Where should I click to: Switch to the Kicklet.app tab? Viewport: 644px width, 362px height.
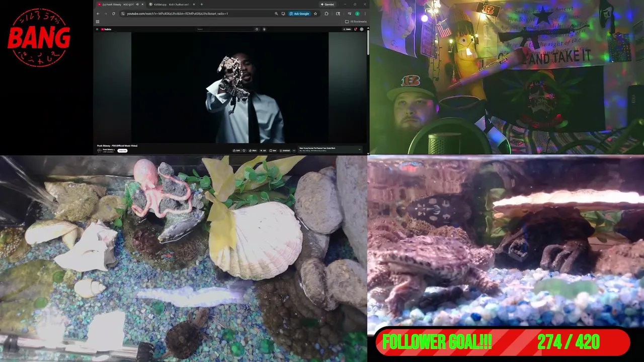click(x=172, y=5)
